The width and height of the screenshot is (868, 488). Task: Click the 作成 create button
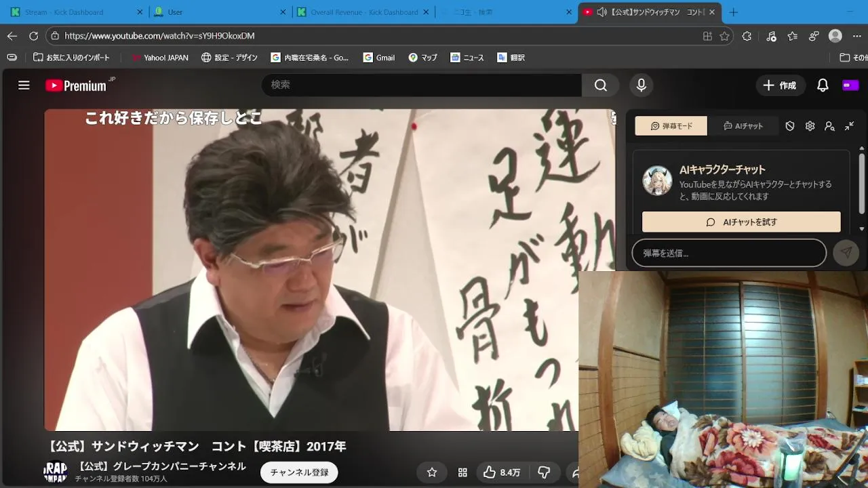[x=780, y=85]
